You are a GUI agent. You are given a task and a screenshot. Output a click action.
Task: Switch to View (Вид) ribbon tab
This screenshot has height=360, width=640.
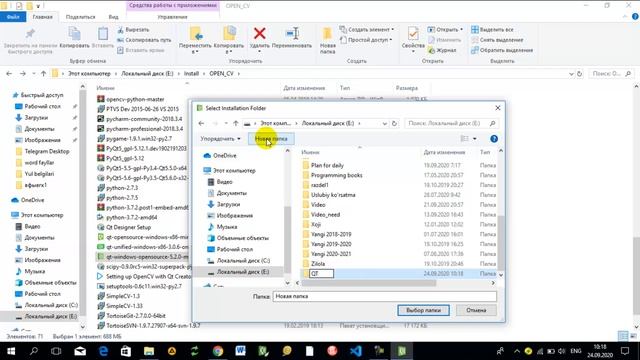click(113, 17)
